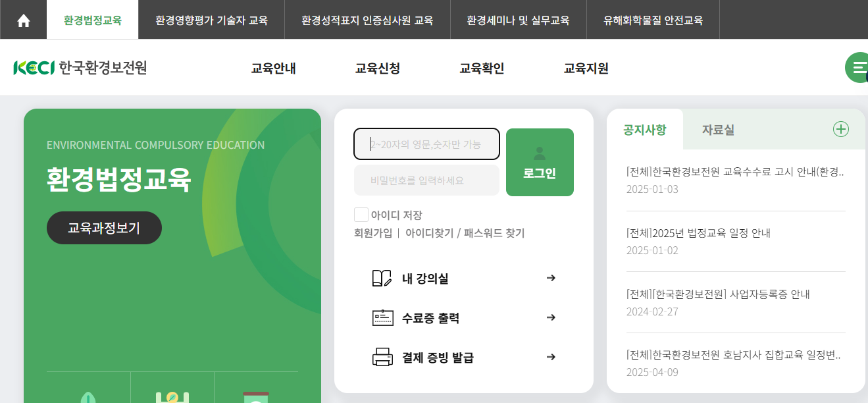
Task: Enable the 아이디 저장 checkbox
Action: pos(361,213)
